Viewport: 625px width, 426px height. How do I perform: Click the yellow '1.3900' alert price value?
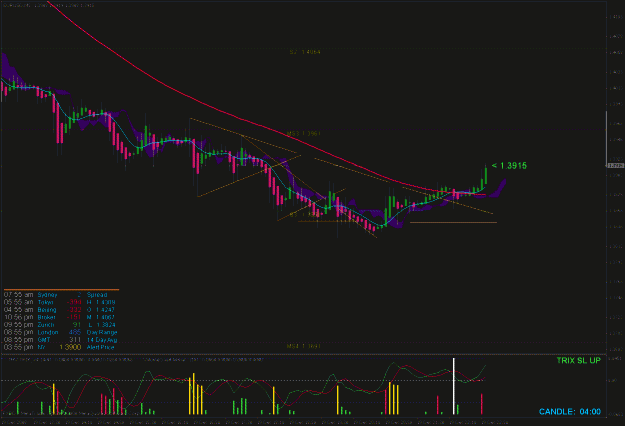tap(70, 347)
